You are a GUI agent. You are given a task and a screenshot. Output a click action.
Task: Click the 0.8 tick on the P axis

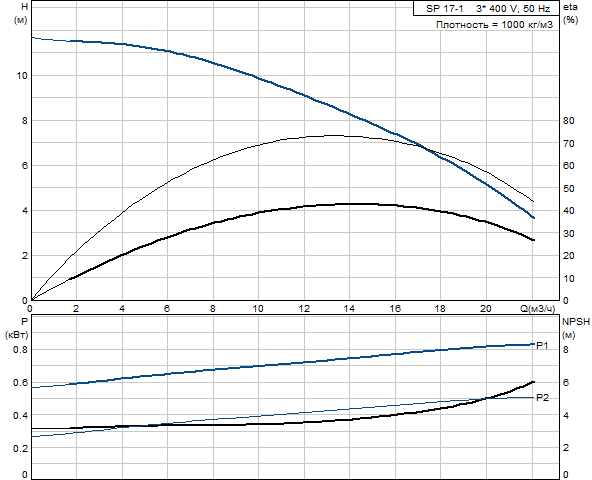click(20, 349)
